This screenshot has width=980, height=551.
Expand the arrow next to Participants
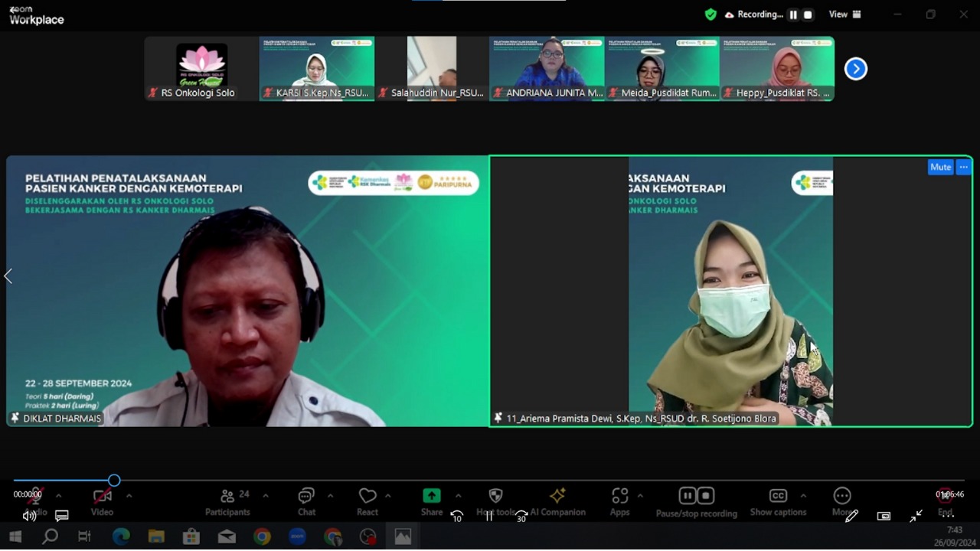point(266,496)
